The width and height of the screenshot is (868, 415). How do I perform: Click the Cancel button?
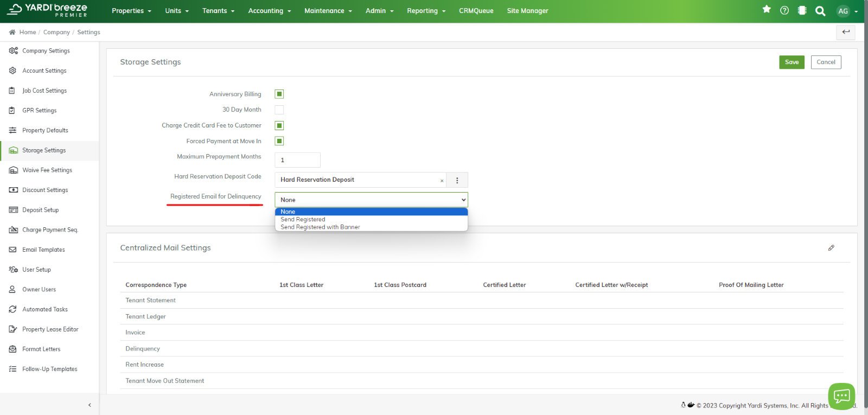826,62
